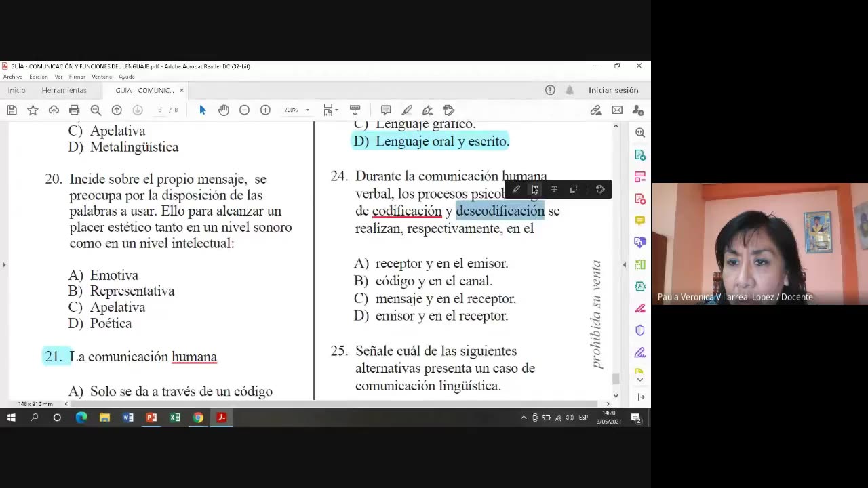Open the find text magnifier
The image size is (868, 488).
pyautogui.click(x=96, y=110)
